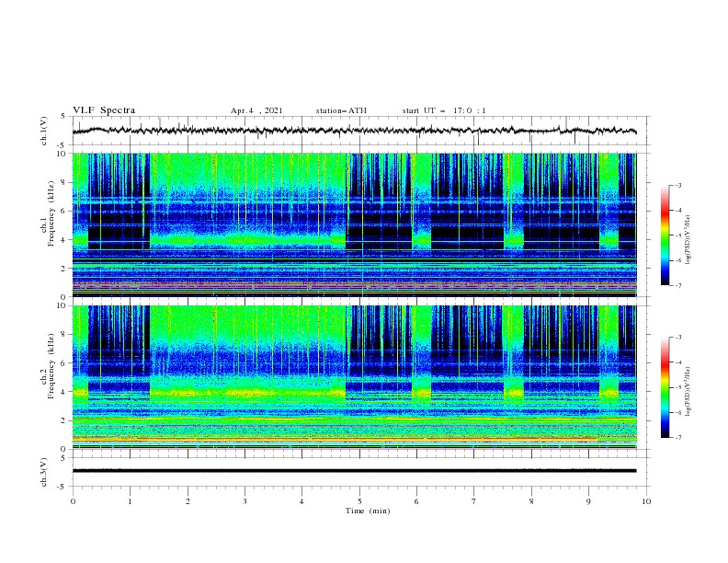Click the ch.1 voltage waveform trace
728x563 pixels.
point(354,131)
